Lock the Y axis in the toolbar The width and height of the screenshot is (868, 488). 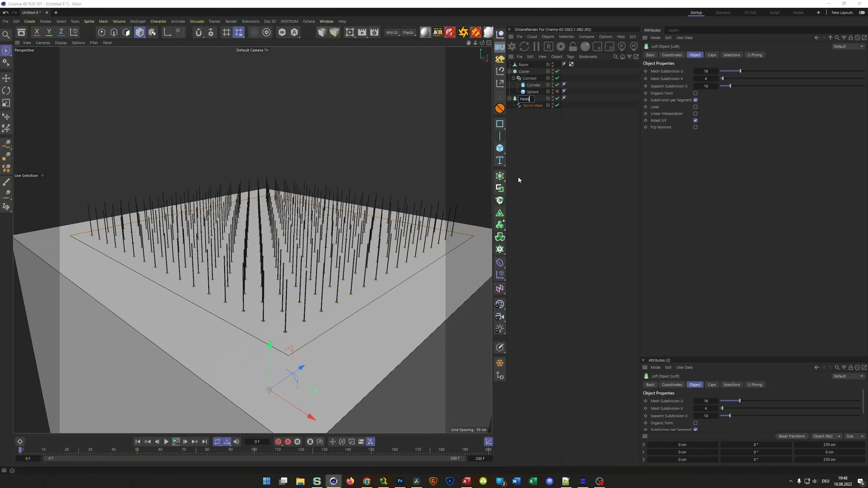(49, 32)
